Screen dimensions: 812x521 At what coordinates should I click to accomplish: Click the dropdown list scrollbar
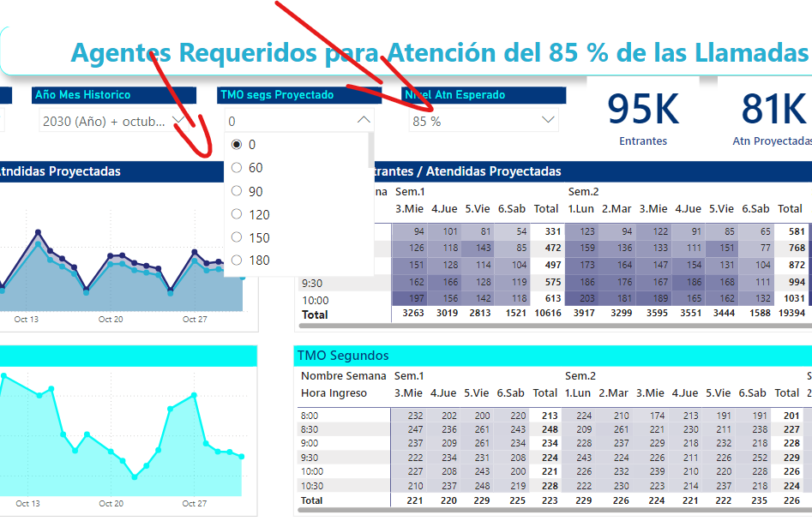coord(370,150)
